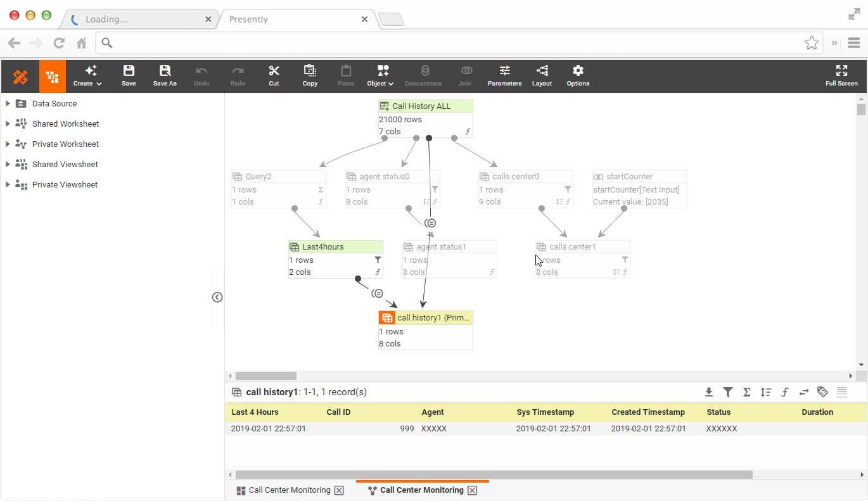868x501 pixels.
Task: Expand the Private Worksheet node
Action: point(8,144)
